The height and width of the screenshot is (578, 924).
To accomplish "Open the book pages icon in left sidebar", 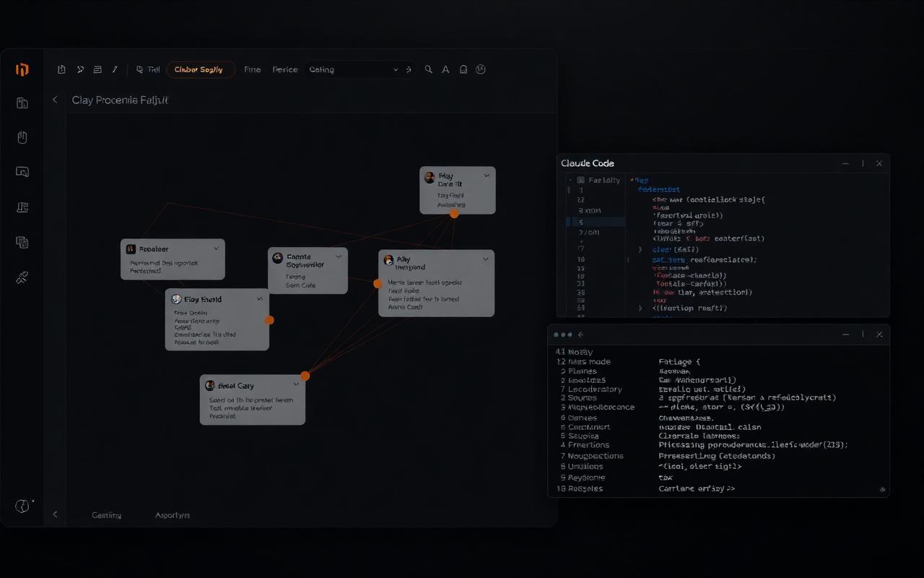I will click(22, 103).
